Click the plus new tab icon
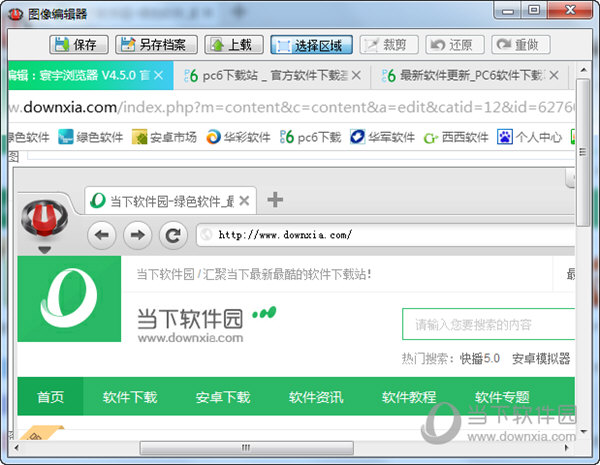Viewport: 600px width, 465px height. coord(275,200)
